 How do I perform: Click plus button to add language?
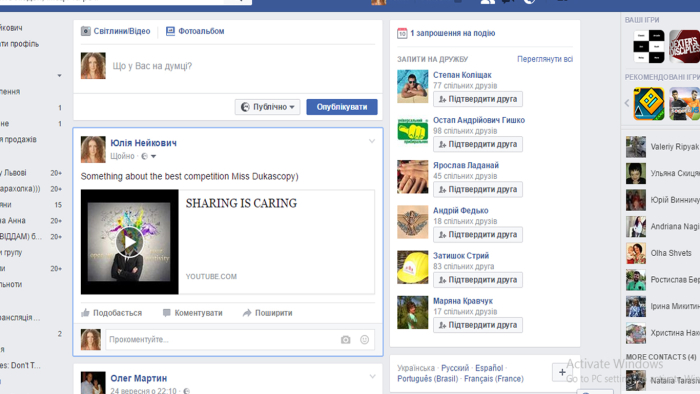pyautogui.click(x=562, y=372)
